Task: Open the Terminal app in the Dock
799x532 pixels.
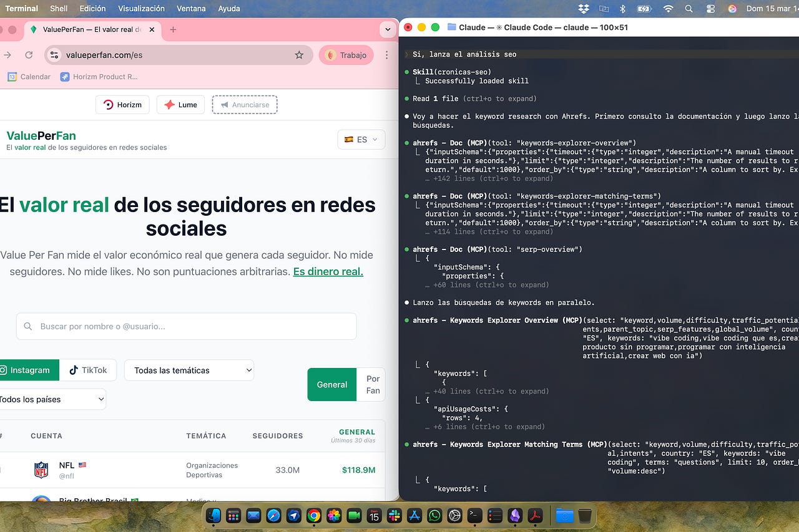Action: 475,515
